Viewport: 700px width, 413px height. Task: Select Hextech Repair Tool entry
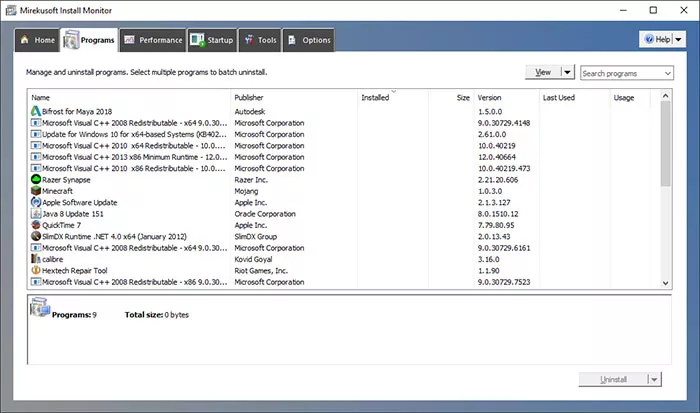75,271
